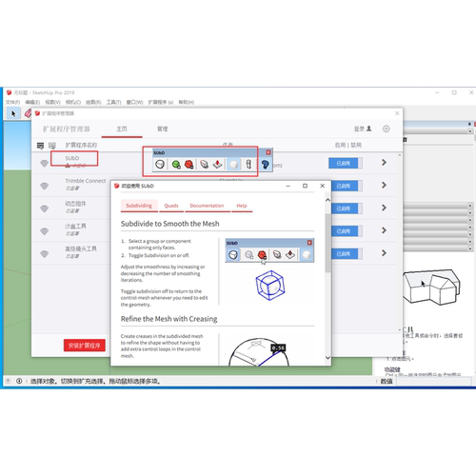Click the blue wireframe cube animation
Screen dimensions: 476x476
pos(270,286)
